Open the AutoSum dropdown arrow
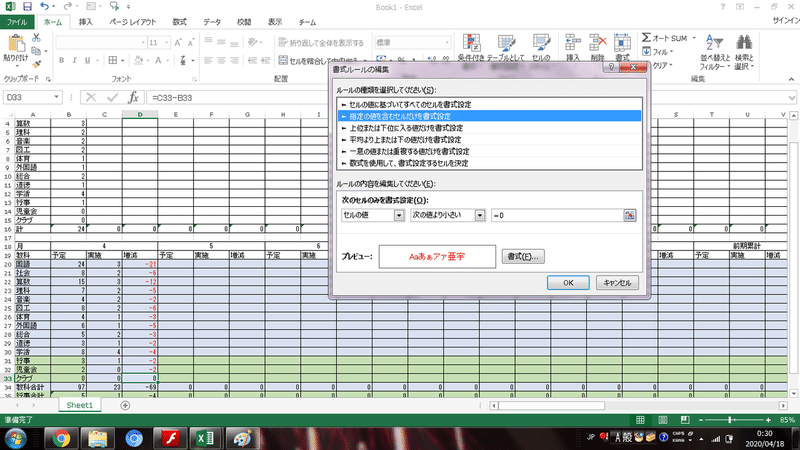This screenshot has height=450, width=800. [x=694, y=38]
